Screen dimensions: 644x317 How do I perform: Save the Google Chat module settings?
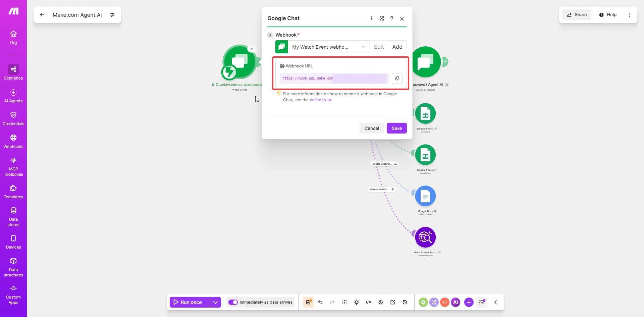point(397,128)
